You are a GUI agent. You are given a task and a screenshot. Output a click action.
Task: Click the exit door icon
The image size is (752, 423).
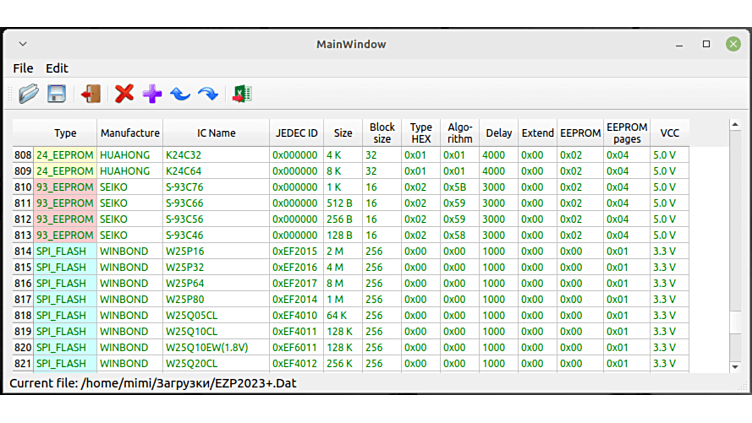point(91,94)
